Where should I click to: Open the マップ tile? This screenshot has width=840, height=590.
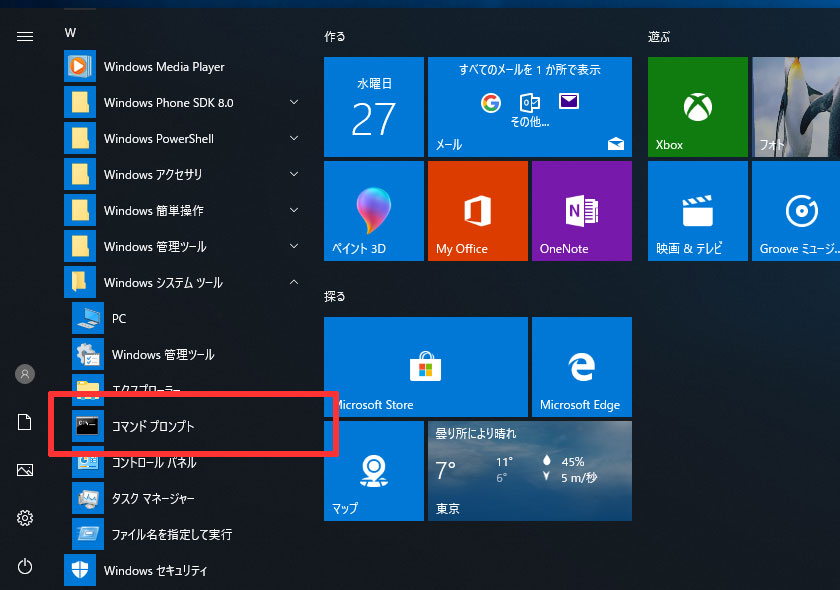[374, 471]
